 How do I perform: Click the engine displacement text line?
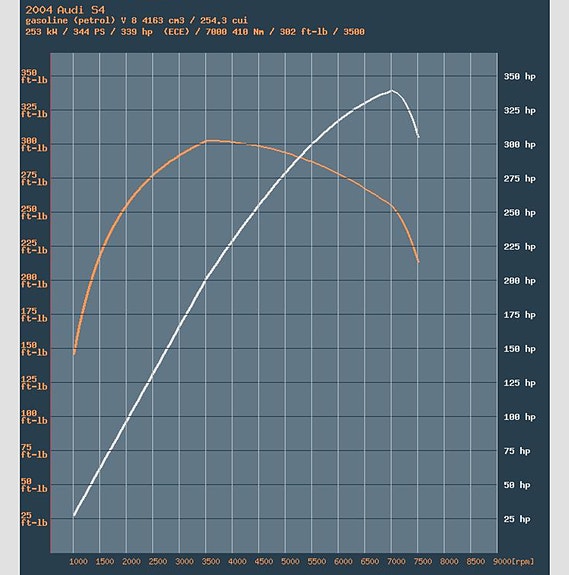pyautogui.click(x=136, y=20)
